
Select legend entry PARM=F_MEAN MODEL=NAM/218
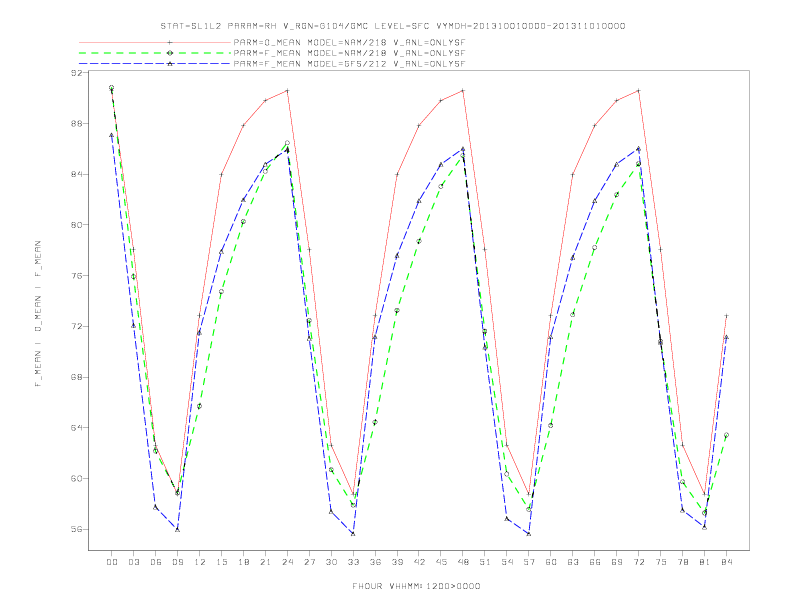tap(350, 53)
